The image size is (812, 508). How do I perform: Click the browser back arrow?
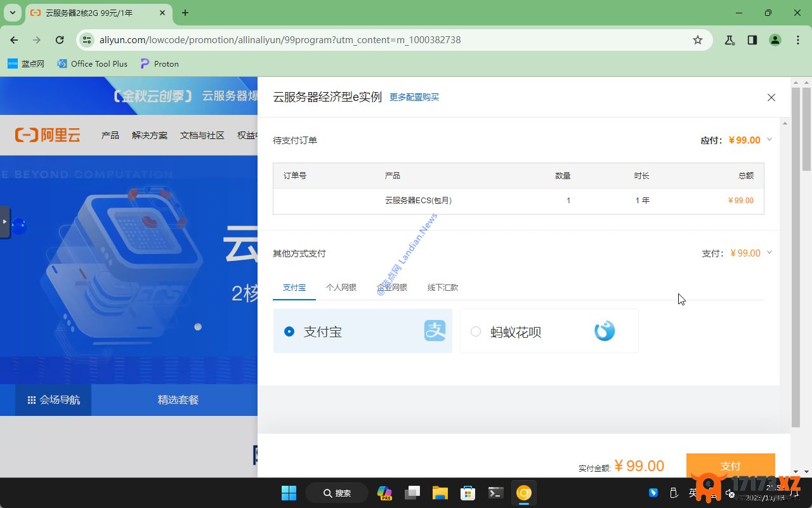point(14,40)
